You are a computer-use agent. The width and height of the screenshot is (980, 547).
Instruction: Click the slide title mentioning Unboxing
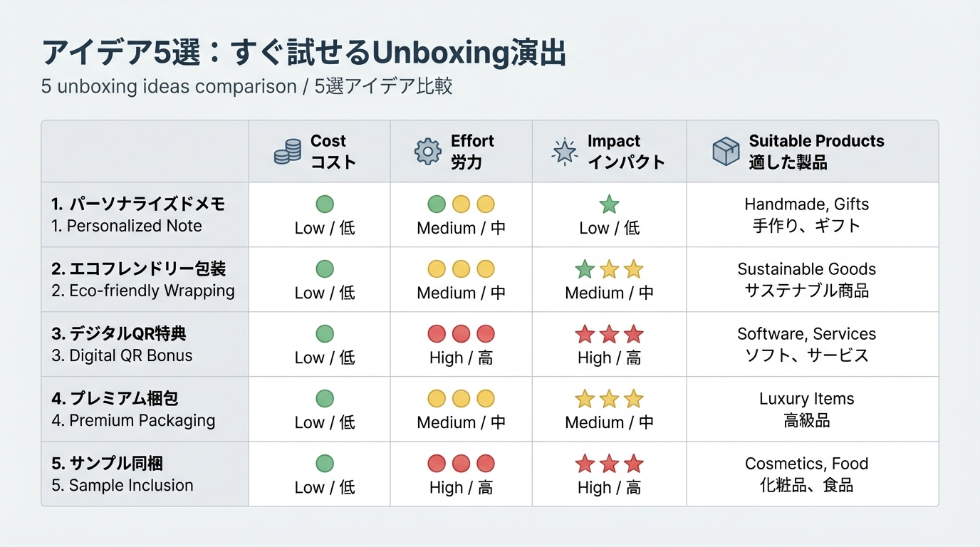click(303, 53)
